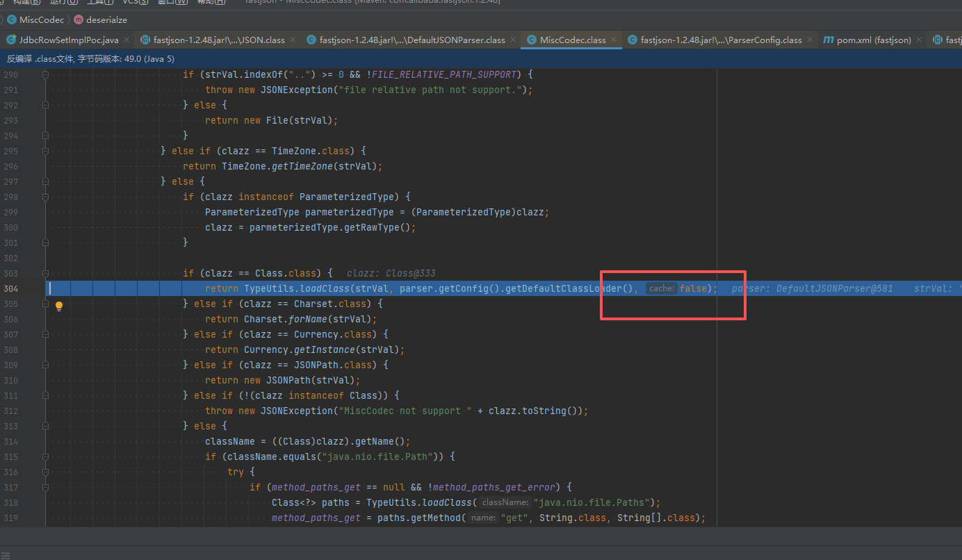This screenshot has height=560, width=962.
Task: Close the DefaultJSONParser.class tab
Action: pos(513,40)
